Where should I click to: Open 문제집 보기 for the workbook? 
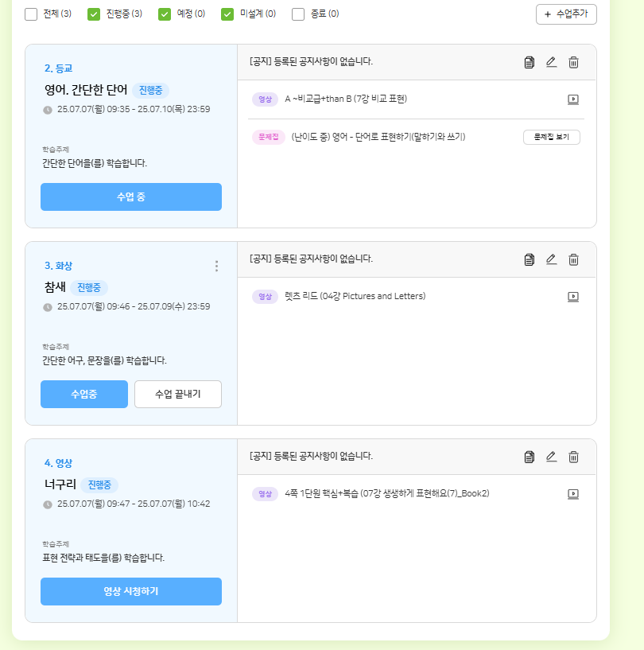click(x=551, y=137)
